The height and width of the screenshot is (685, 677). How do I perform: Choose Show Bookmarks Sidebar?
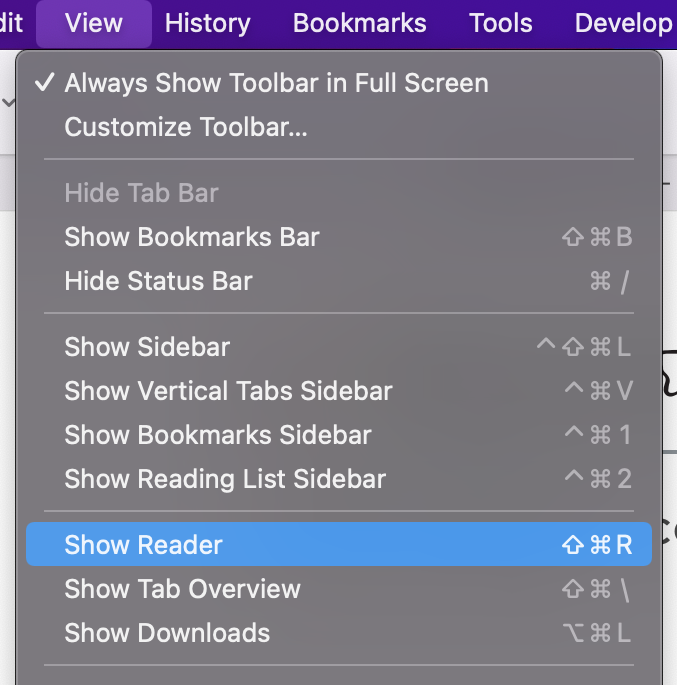click(339, 435)
